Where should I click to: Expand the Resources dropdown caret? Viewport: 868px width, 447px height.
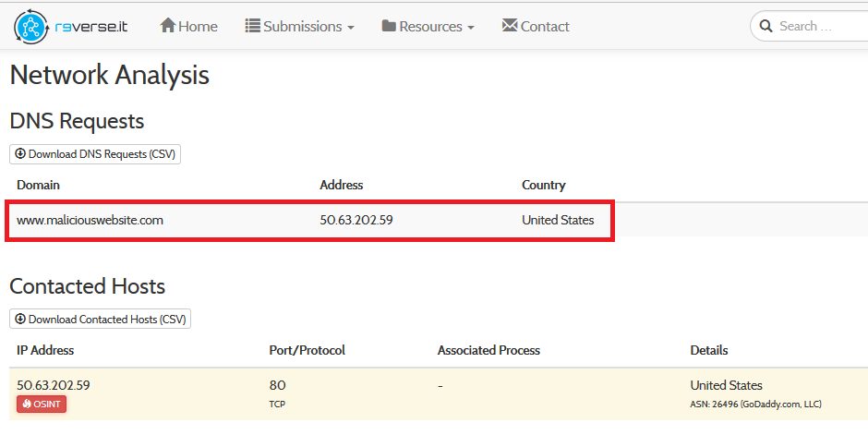point(471,28)
